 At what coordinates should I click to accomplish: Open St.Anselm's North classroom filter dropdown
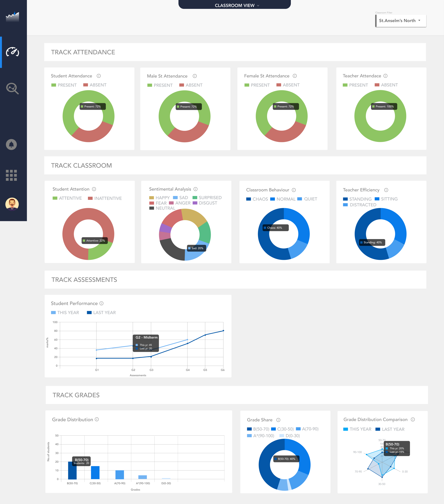pyautogui.click(x=397, y=21)
